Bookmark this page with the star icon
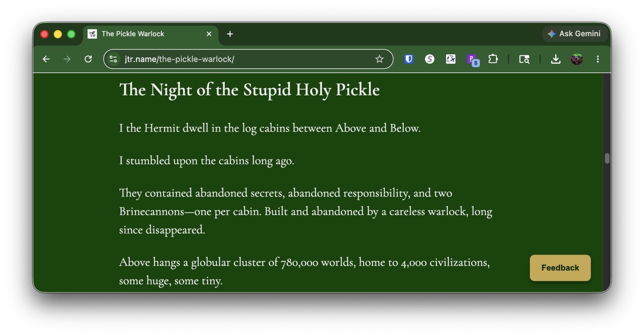This screenshot has height=336, width=644. pyautogui.click(x=379, y=59)
